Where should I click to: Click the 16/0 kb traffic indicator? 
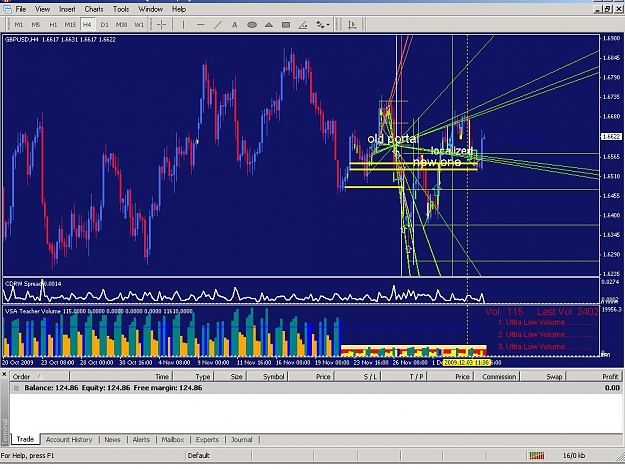(574, 455)
